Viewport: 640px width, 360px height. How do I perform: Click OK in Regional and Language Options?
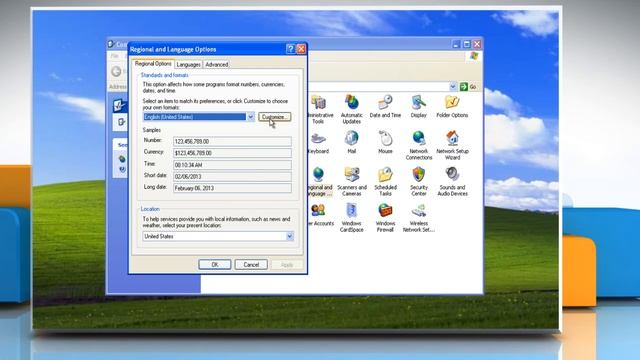(x=215, y=264)
